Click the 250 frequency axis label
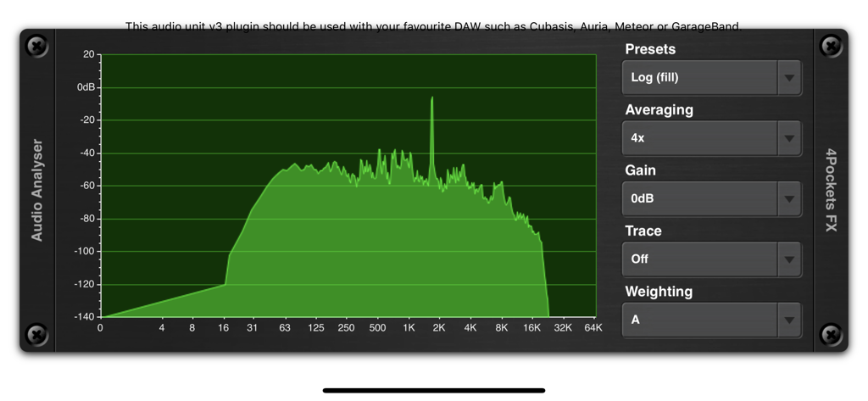The image size is (868, 401). tap(347, 328)
